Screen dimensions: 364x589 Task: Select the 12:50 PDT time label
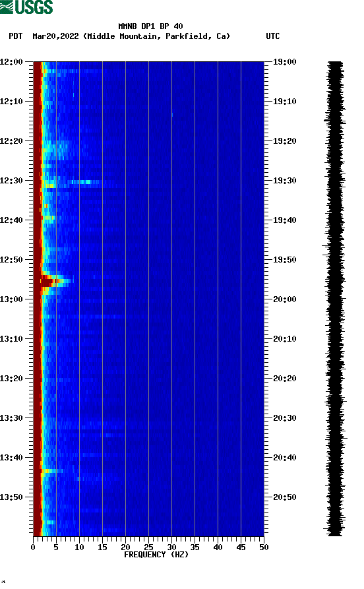point(11,260)
